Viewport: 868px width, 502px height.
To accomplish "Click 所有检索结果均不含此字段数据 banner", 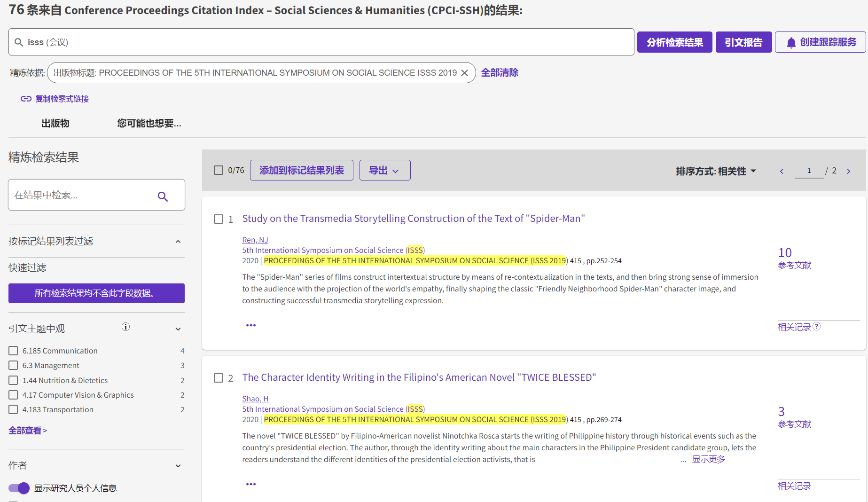I will pyautogui.click(x=96, y=293).
